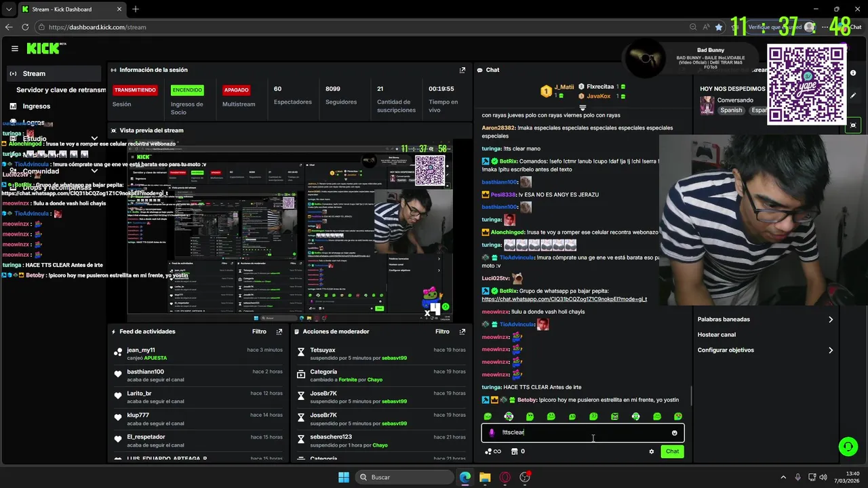Pop out the Información de la sesión panel
868x488 pixels.
tap(462, 70)
